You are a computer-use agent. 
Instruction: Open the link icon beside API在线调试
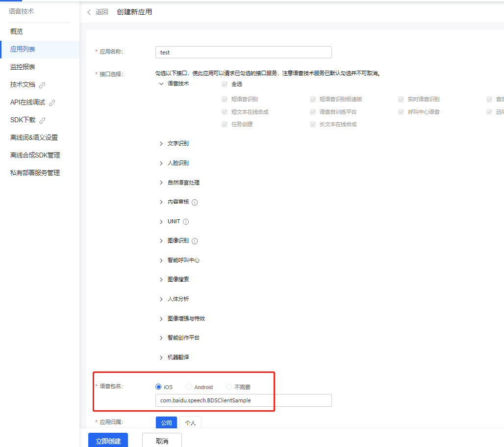click(52, 103)
